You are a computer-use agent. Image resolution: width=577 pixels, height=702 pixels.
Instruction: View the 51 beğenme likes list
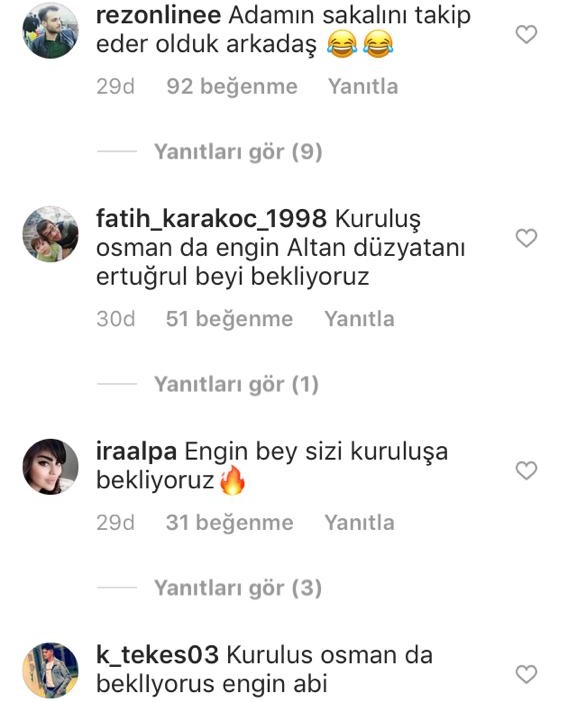pos(229,319)
